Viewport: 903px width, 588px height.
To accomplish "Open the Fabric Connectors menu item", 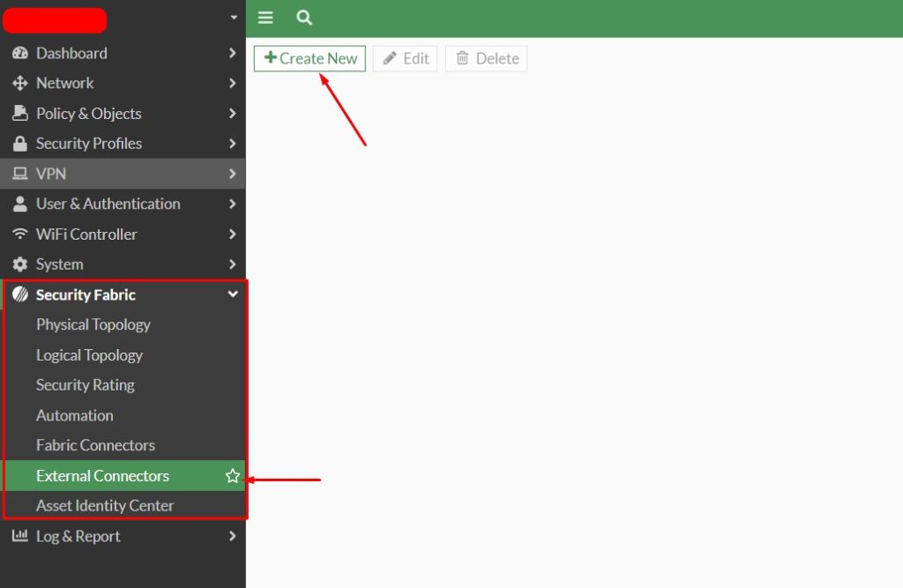I will coord(95,445).
